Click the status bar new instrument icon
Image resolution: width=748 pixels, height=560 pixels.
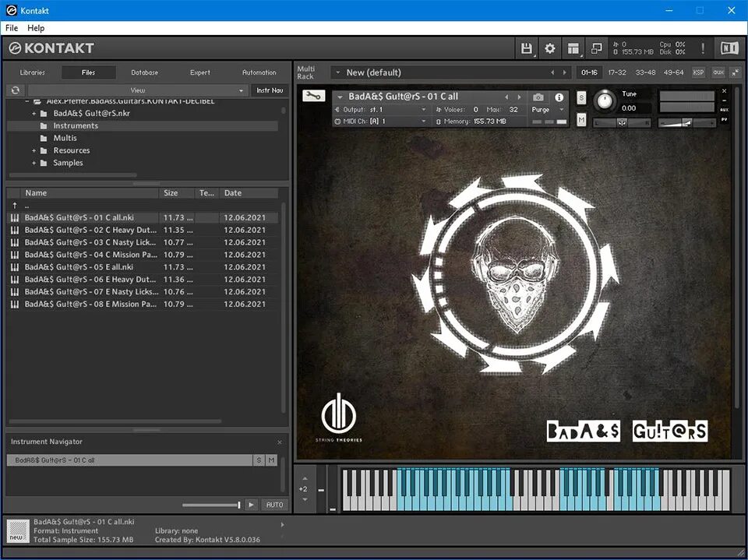18,531
